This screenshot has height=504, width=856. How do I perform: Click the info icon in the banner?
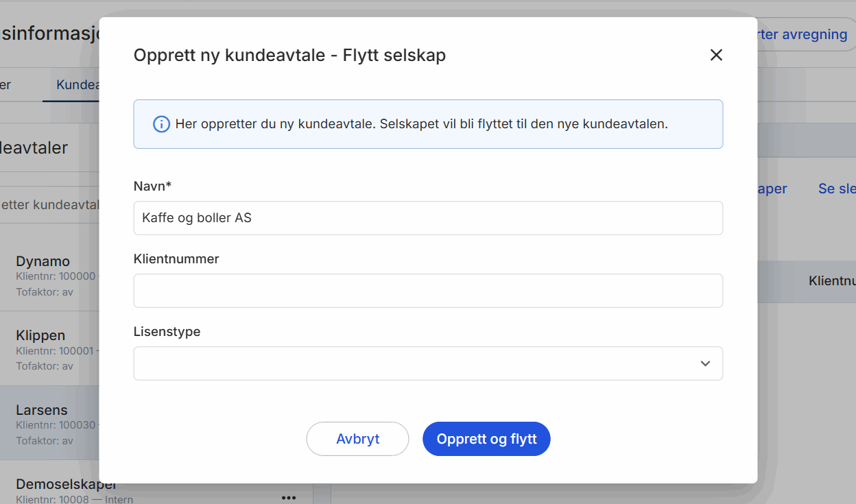click(x=161, y=124)
